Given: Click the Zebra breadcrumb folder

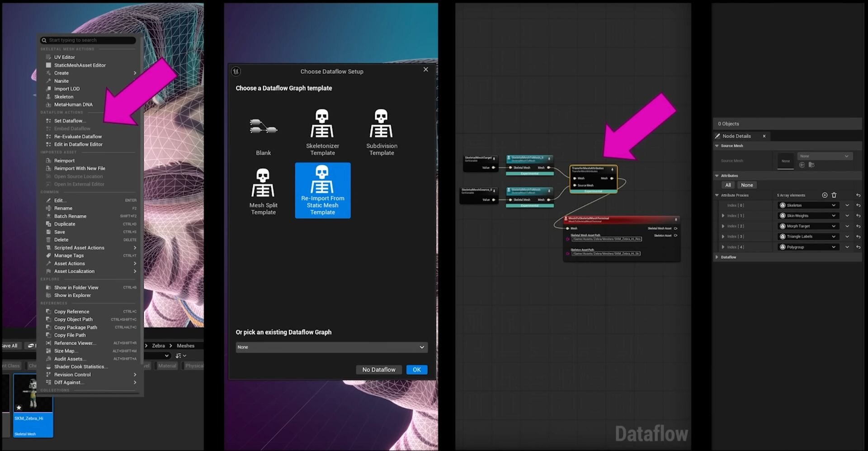Looking at the screenshot, I should coord(158,346).
